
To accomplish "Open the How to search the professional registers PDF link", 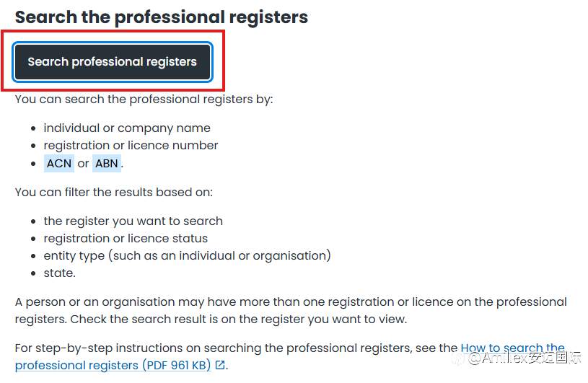I will coord(512,348).
